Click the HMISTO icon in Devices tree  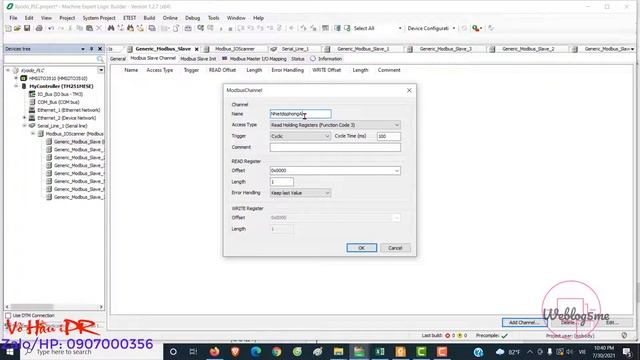24,78
